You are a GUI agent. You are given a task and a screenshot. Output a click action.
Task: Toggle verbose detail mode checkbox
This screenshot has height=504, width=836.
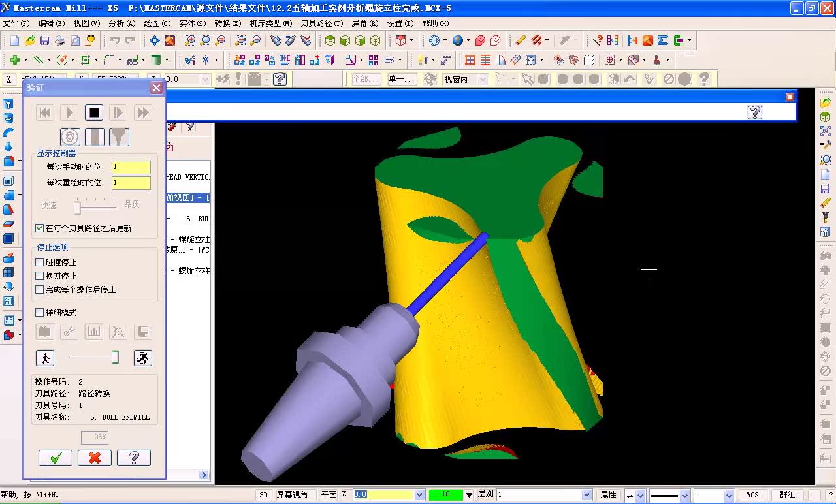pyautogui.click(x=40, y=312)
